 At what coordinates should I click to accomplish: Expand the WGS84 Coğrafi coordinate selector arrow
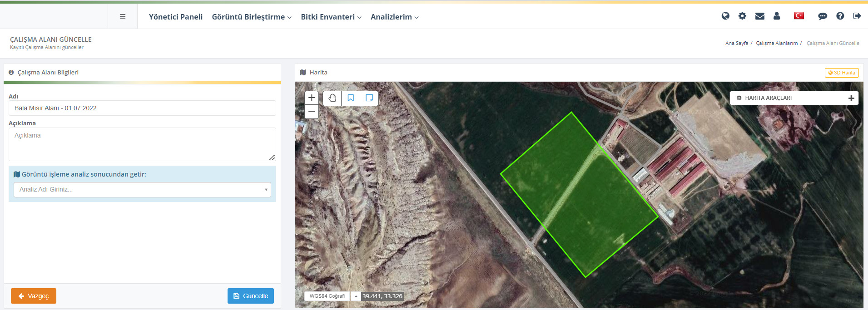356,296
